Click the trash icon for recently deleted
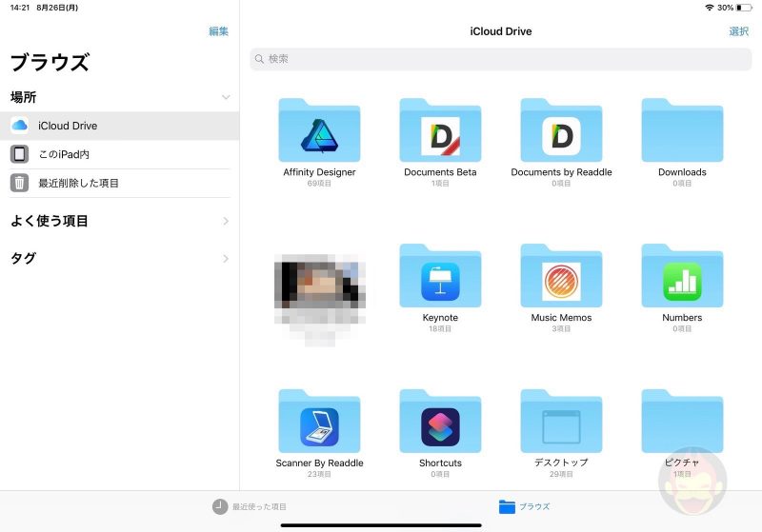Screen dimensions: 762x532 (19, 183)
